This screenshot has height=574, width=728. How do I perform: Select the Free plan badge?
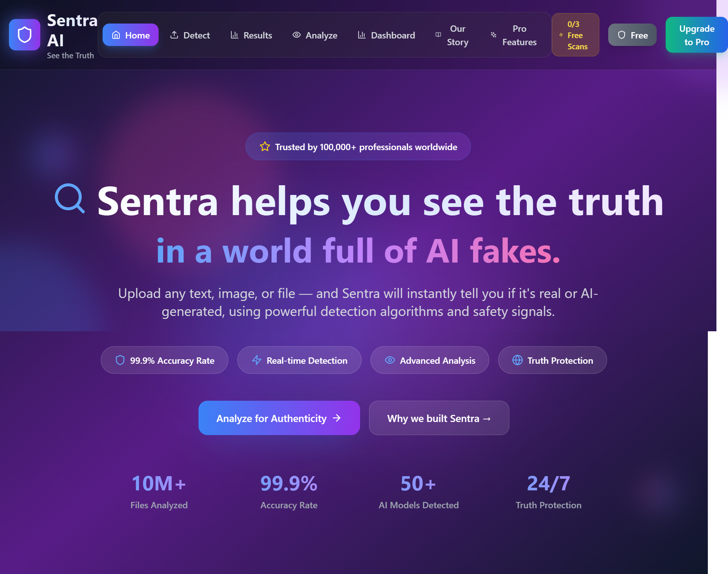point(632,35)
